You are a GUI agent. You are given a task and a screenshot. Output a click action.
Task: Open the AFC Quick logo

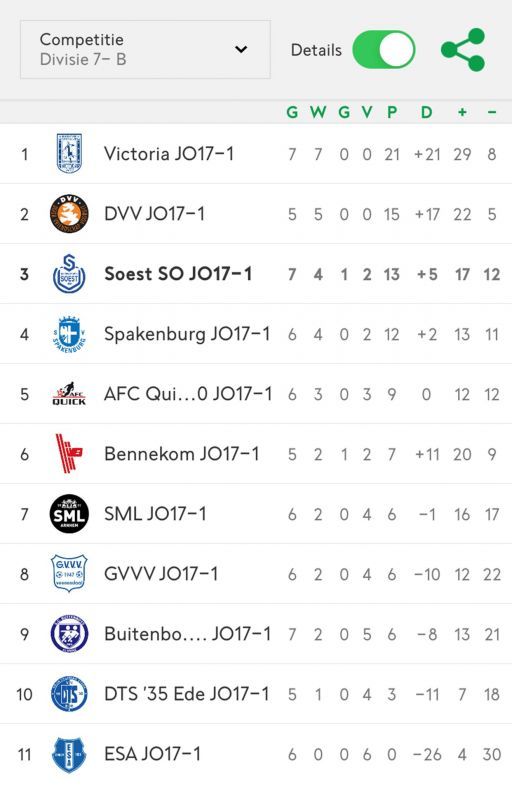point(69,394)
